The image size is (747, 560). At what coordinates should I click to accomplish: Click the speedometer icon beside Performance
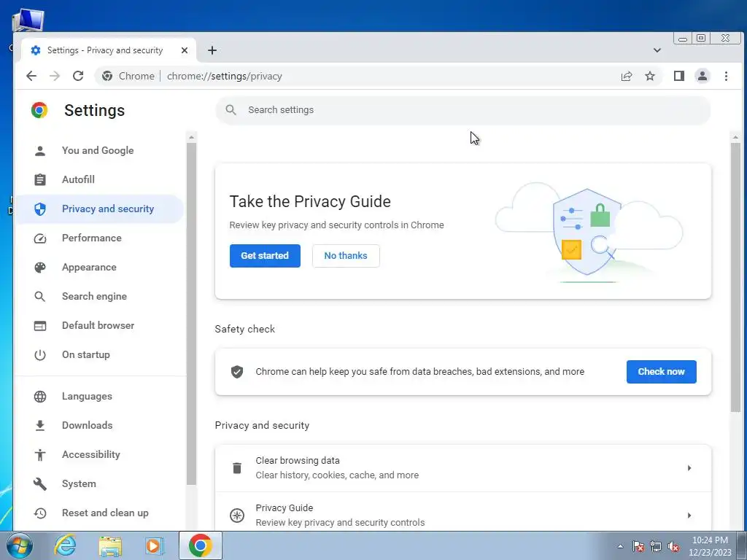point(40,238)
